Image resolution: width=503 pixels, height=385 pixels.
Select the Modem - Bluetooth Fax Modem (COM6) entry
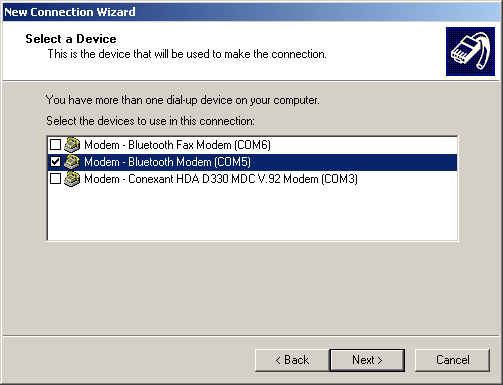point(177,145)
